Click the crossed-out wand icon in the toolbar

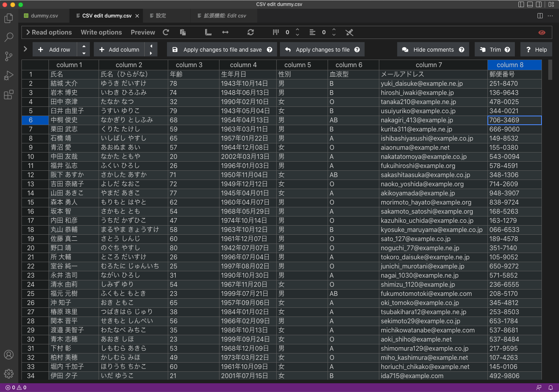click(349, 32)
